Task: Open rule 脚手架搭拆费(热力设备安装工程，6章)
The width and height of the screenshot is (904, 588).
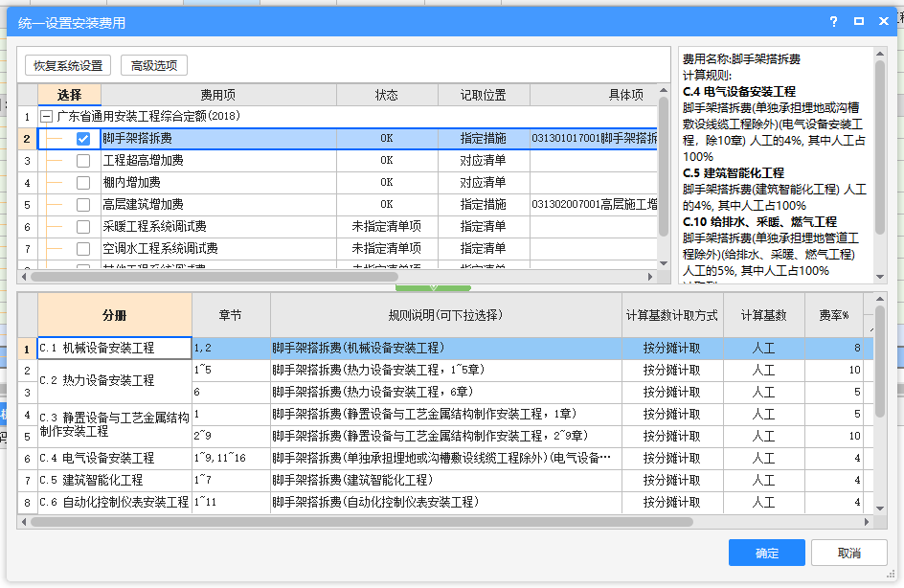Action: pos(445,392)
